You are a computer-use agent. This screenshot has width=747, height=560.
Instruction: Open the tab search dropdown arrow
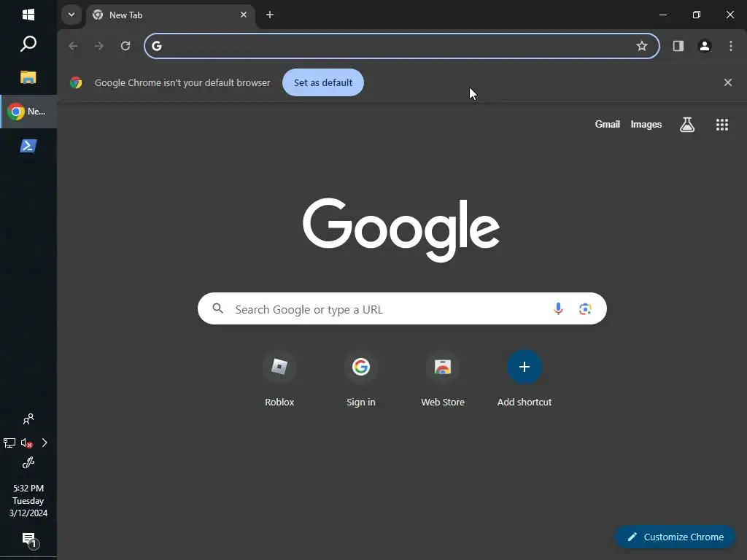click(x=71, y=15)
